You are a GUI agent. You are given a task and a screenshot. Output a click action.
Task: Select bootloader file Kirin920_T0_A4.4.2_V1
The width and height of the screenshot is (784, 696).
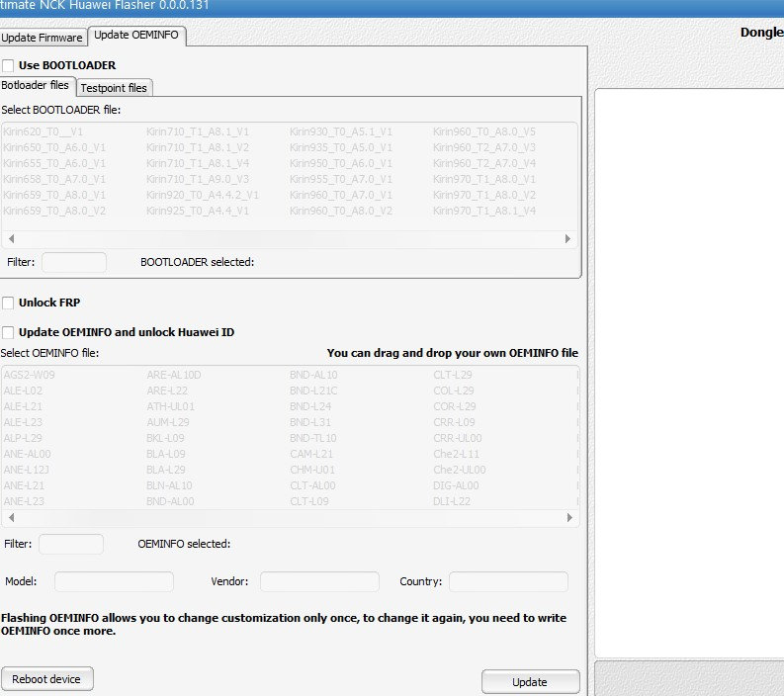coord(203,196)
